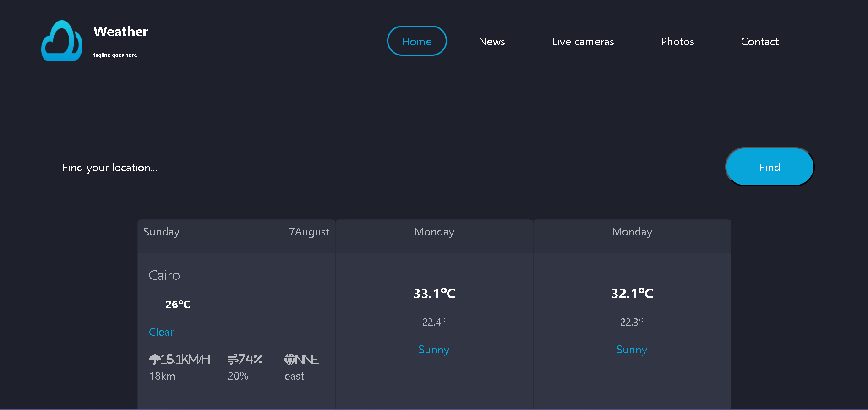The image size is (868, 410).
Task: Click the Weather site title text
Action: pos(121,32)
